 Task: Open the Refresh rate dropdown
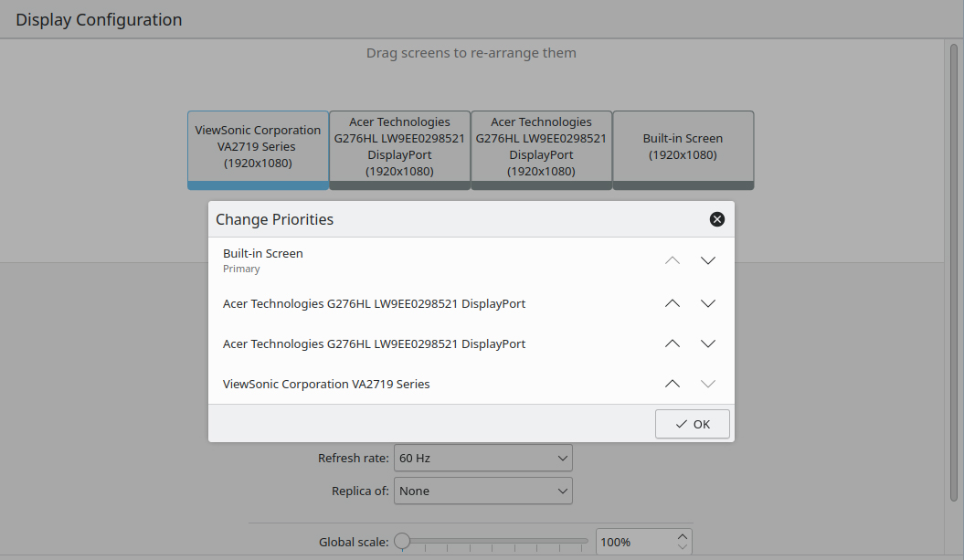483,458
